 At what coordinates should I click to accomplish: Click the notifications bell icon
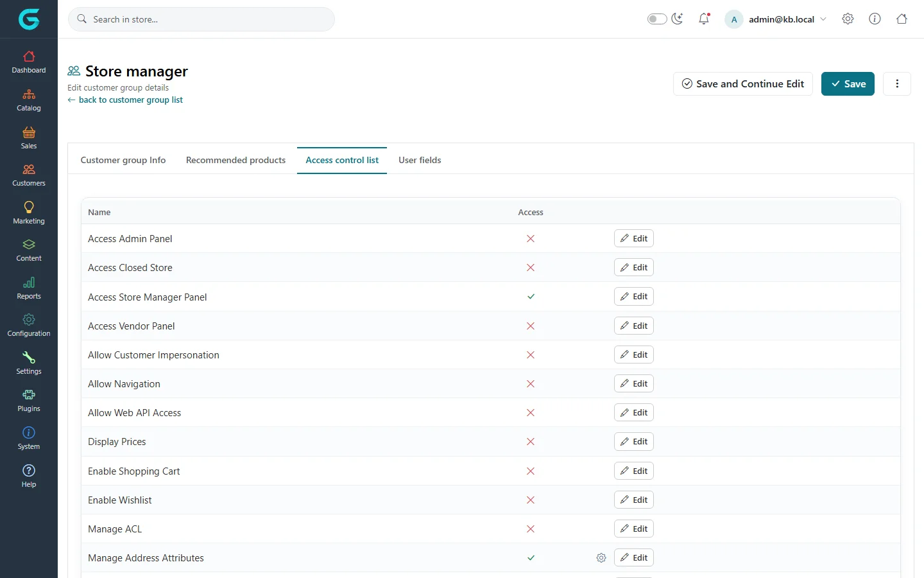[x=704, y=19]
